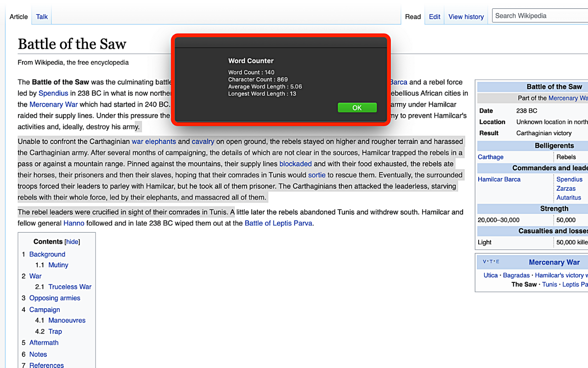Click the green OK button in Word Counter
This screenshot has height=368, width=588.
pos(357,108)
